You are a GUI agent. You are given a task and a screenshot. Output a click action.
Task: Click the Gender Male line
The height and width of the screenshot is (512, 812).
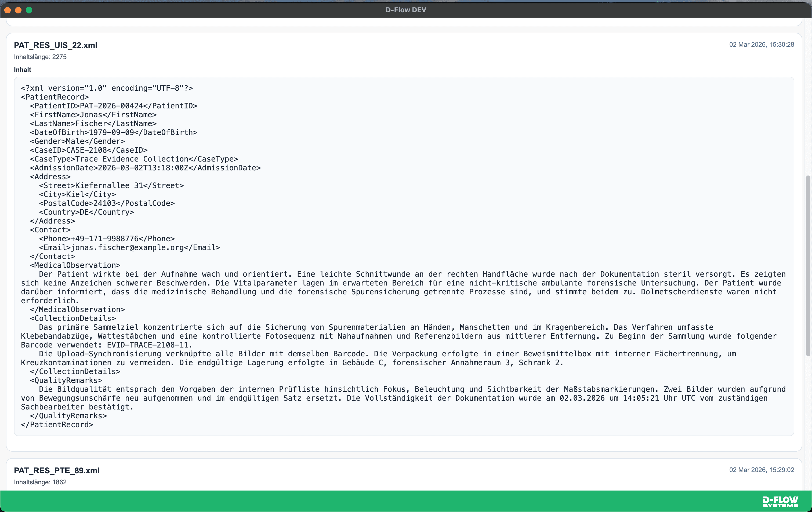78,141
